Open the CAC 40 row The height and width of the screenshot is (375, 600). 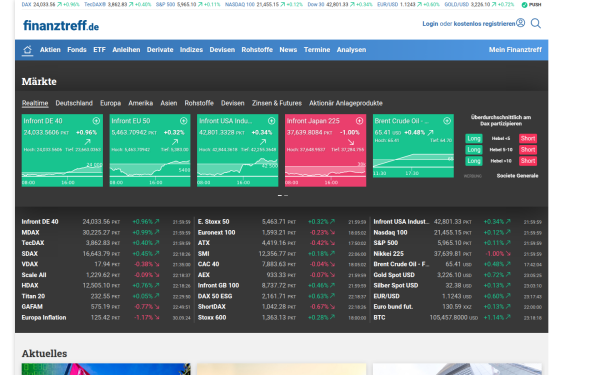click(282, 264)
